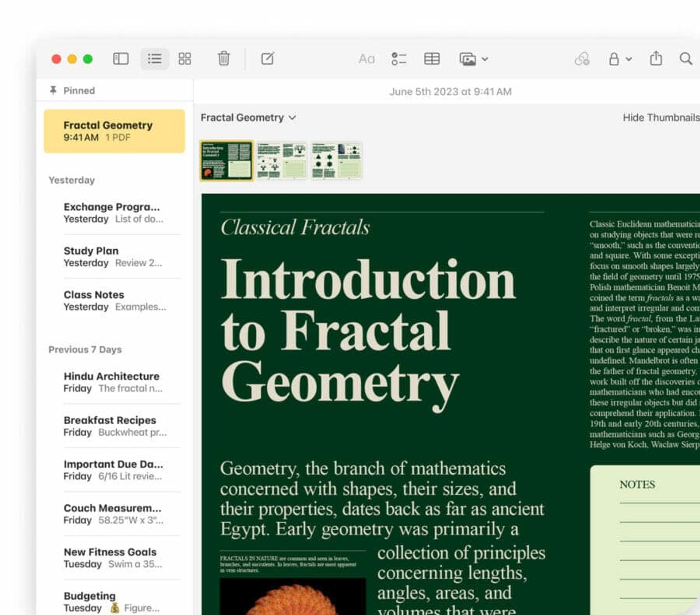Enter full screen with the green button
The width and height of the screenshot is (700, 615).
88,59
